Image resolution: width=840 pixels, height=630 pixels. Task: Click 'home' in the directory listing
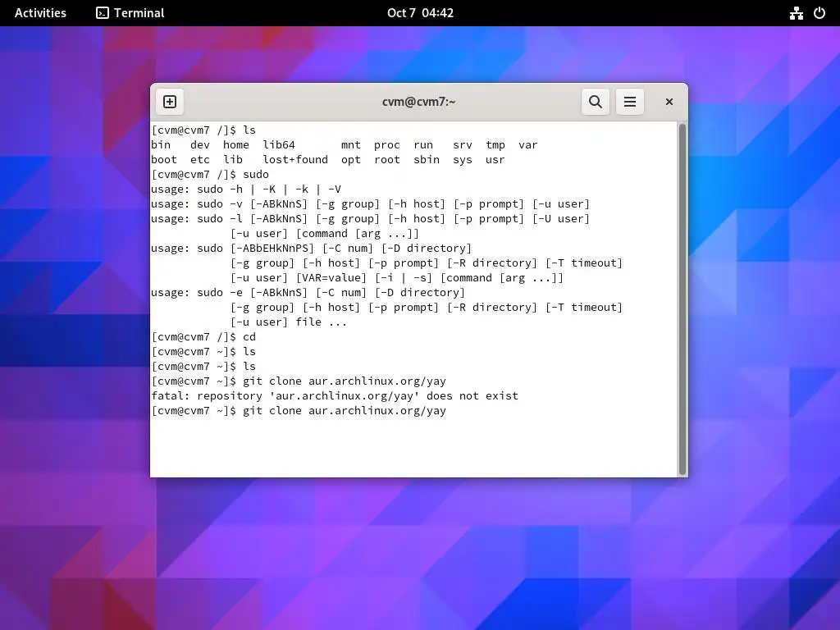[x=236, y=144]
